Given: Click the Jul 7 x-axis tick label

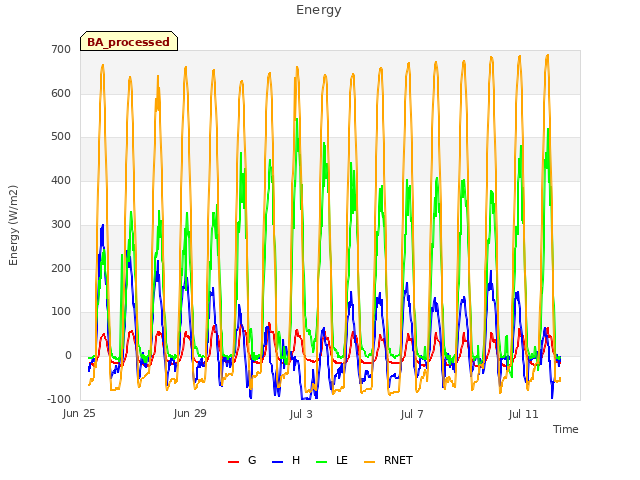Looking at the screenshot, I should pos(412,414).
